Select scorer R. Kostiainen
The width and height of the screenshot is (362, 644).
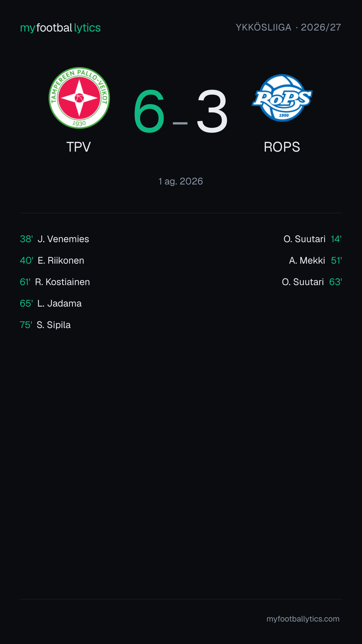pos(62,282)
